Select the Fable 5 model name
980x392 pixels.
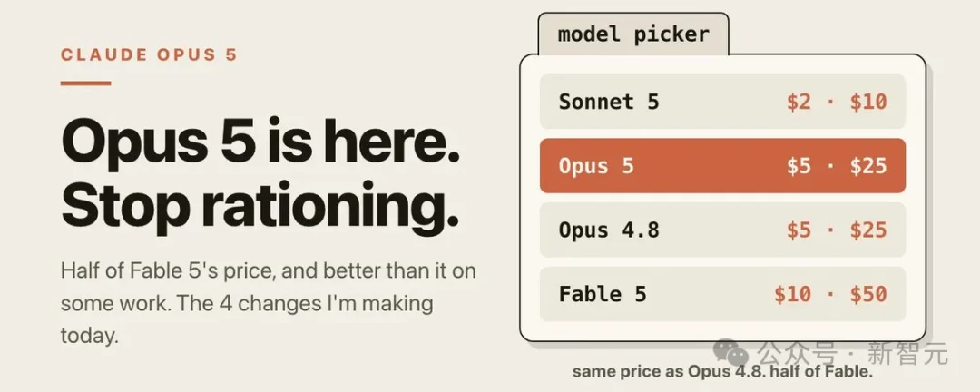[603, 294]
